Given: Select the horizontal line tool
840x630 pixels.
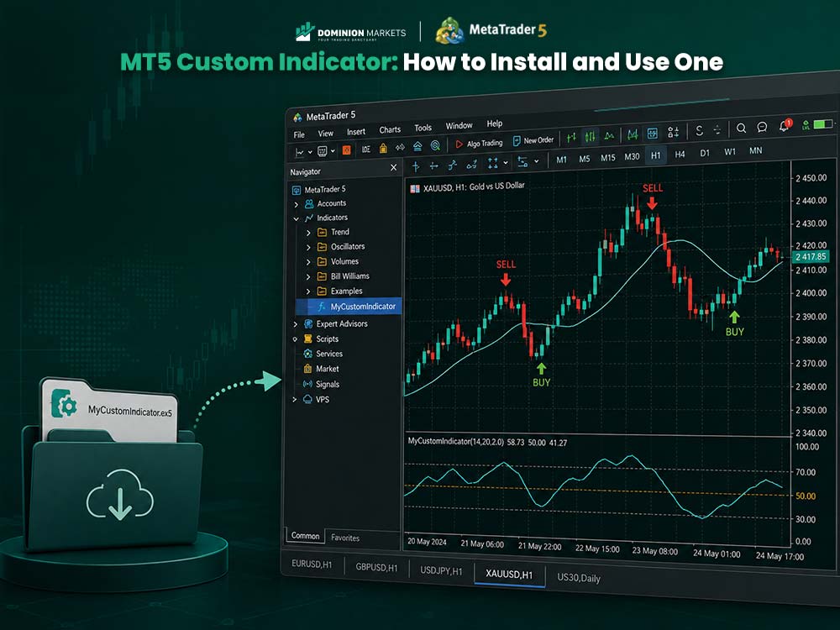Looking at the screenshot, I should pos(434,165).
